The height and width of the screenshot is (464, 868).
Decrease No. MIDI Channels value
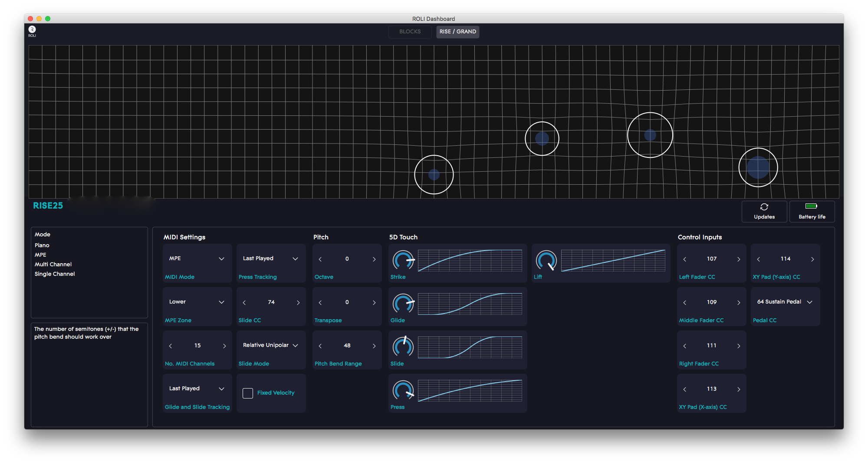pos(171,346)
